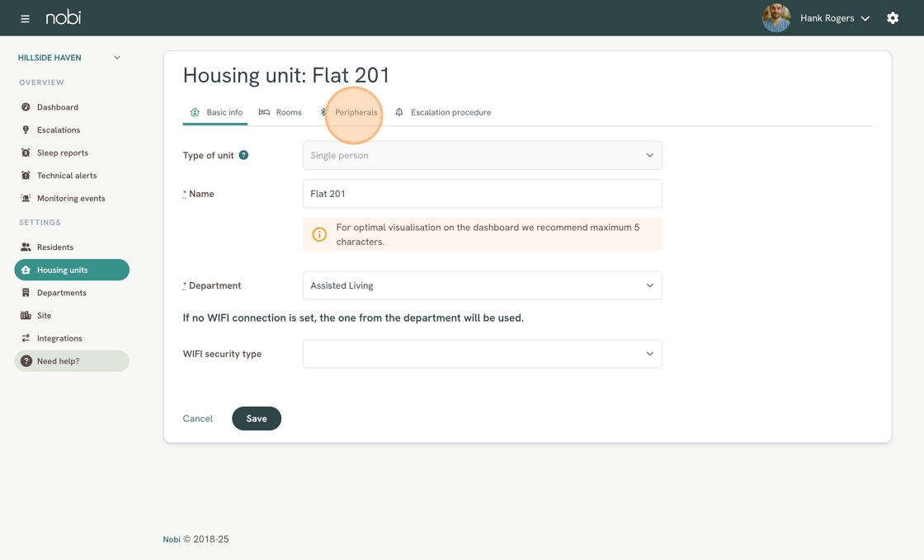Open Hank Rogers user menu
This screenshot has width=924, height=560.
[x=834, y=18]
